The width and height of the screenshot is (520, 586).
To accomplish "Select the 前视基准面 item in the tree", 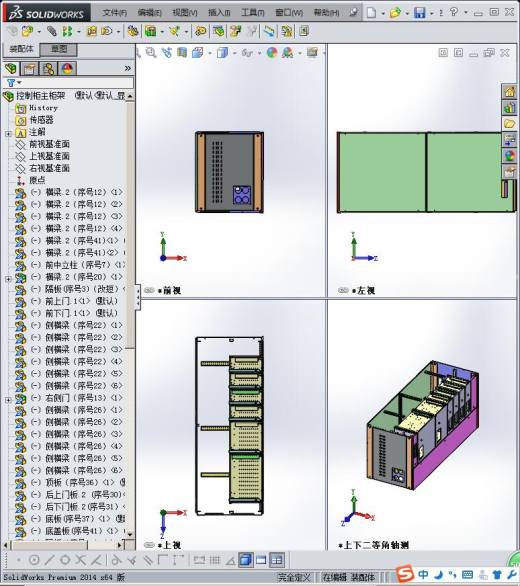I will point(49,144).
